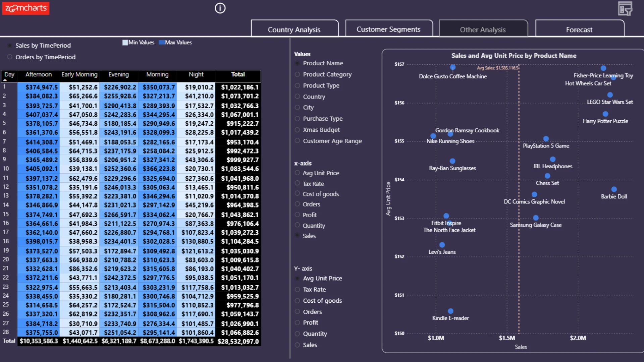
Task: Sort table by Total column header
Action: [238, 74]
